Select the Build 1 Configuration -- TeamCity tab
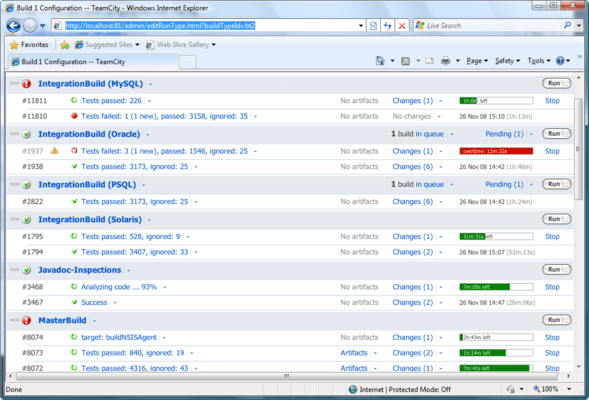Screen dimensions: 589x400 [x=93, y=62]
